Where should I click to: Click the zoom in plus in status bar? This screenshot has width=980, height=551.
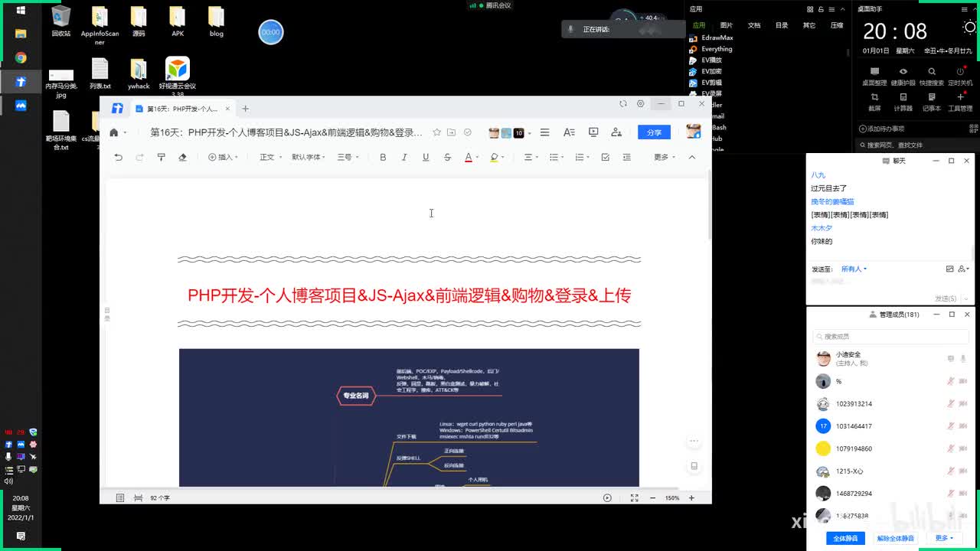[691, 497]
